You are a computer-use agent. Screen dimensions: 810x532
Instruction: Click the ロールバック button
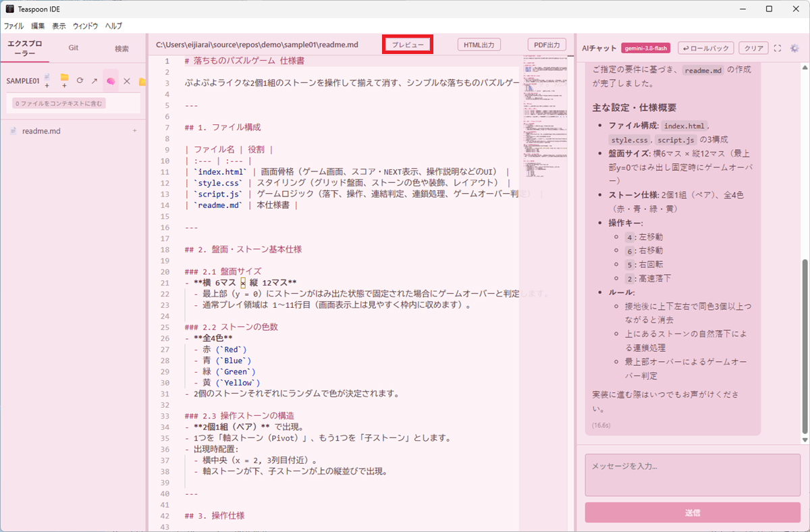pyautogui.click(x=706, y=48)
